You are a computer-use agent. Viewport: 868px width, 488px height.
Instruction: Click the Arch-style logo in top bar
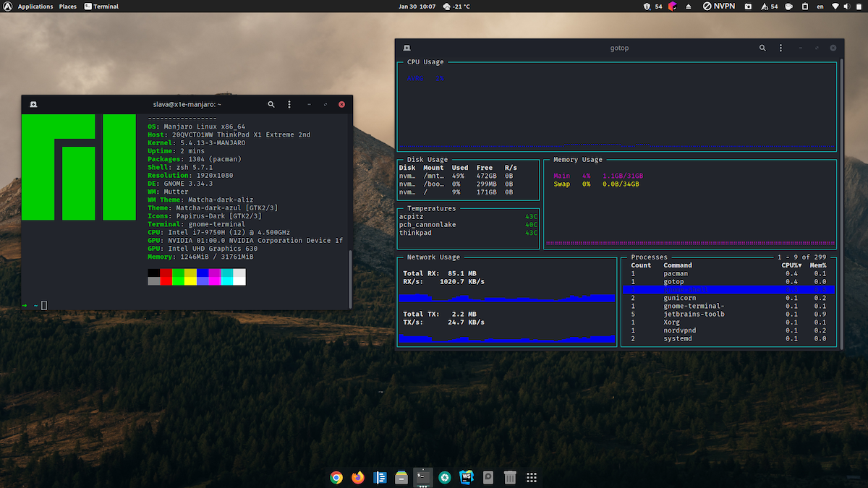click(x=8, y=7)
